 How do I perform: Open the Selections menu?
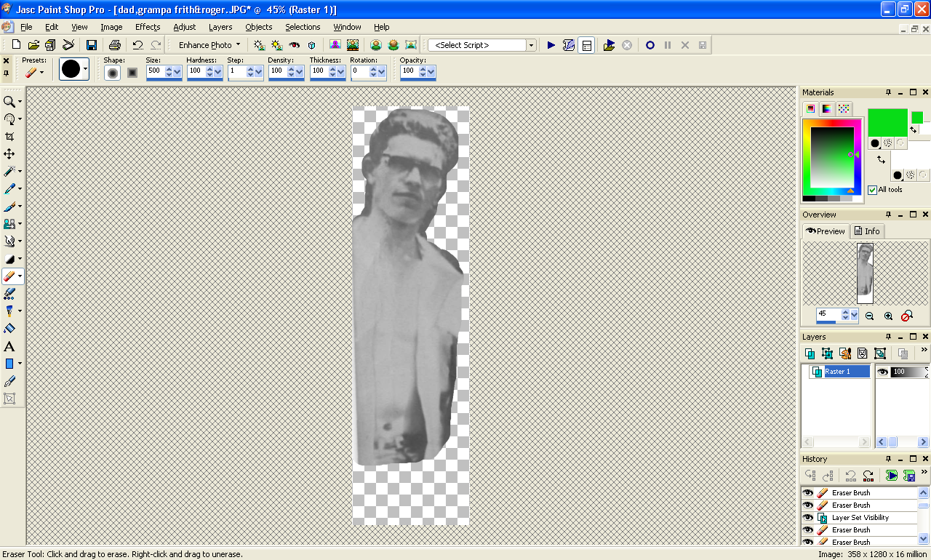[303, 27]
